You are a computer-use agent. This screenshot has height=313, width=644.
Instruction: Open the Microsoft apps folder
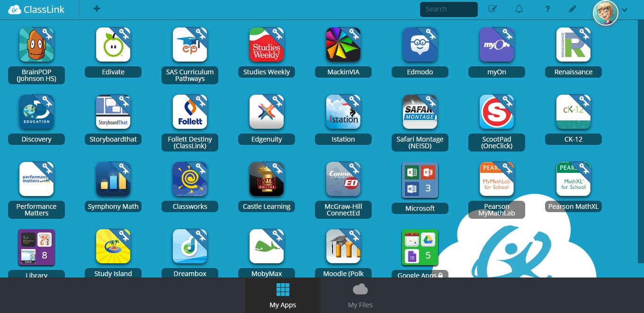pyautogui.click(x=420, y=180)
